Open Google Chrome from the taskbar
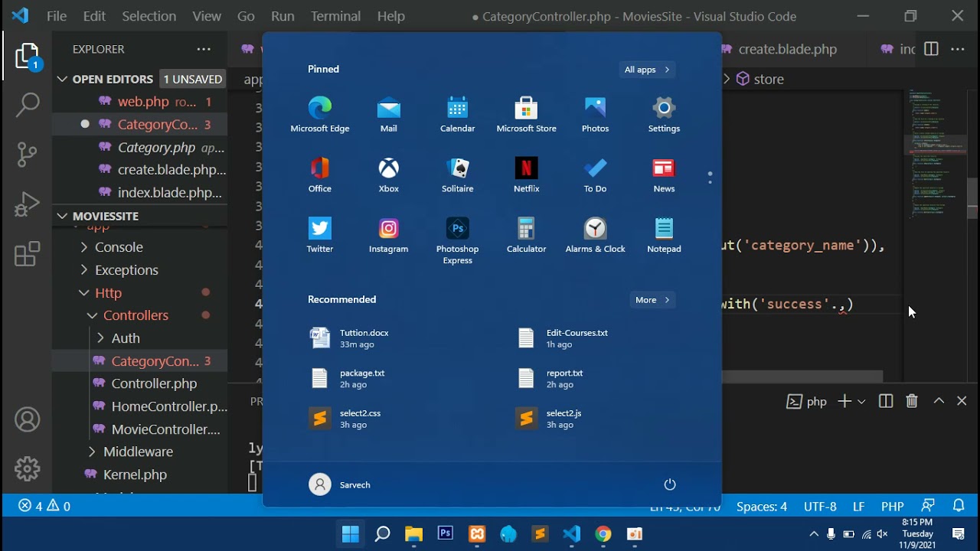This screenshot has height=551, width=980. (603, 534)
